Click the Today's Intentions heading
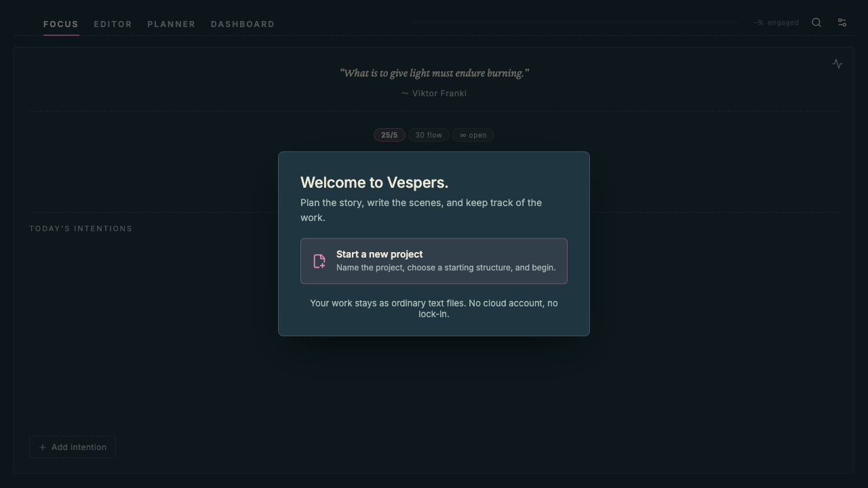 point(81,228)
